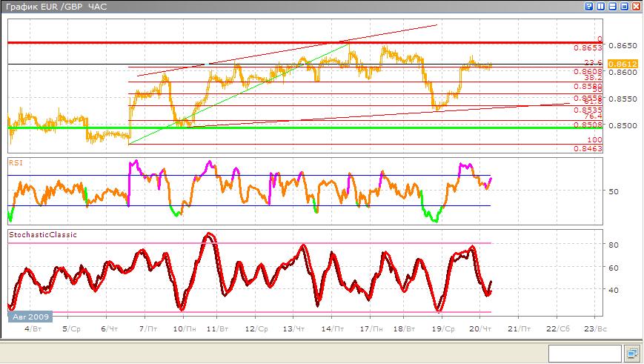This screenshot has height=364, width=644.
Task: Click the icon right of the title bar dropdown arrow
Action: click(x=600, y=7)
